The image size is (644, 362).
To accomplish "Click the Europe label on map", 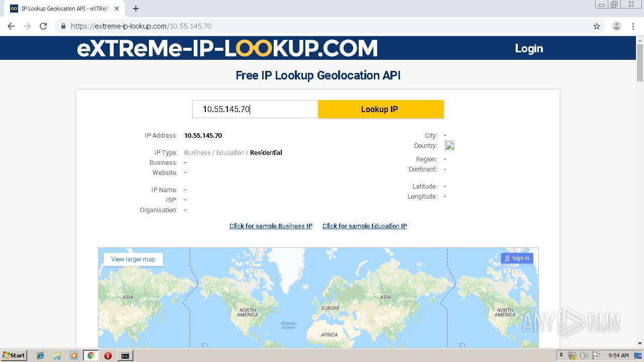I will pyautogui.click(x=331, y=308).
